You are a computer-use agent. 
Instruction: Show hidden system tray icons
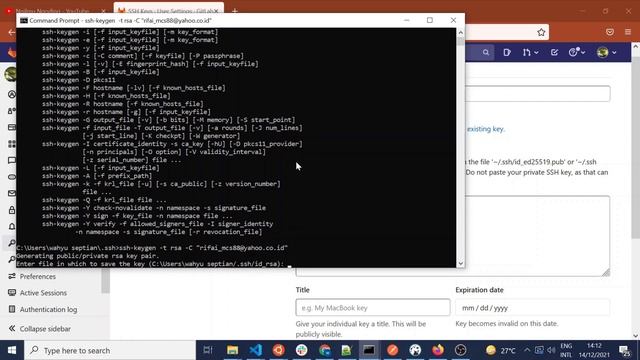[x=527, y=350]
